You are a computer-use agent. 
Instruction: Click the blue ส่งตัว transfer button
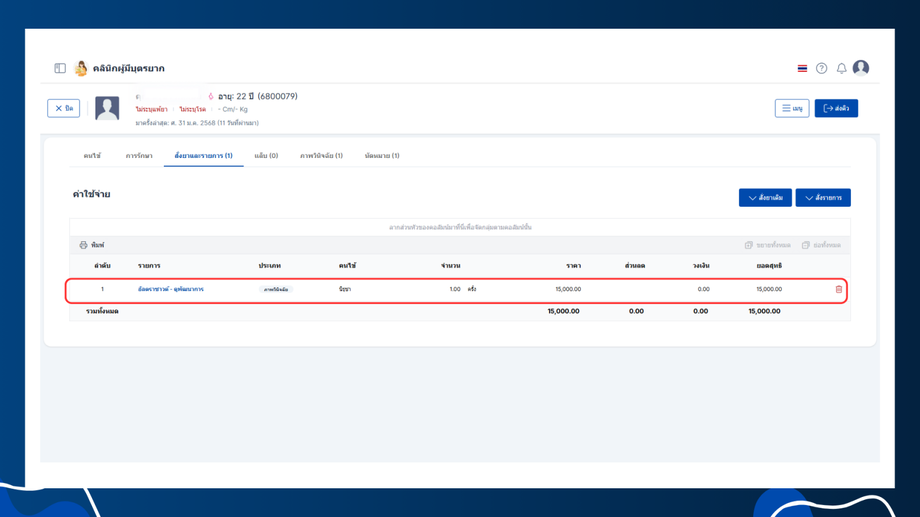pyautogui.click(x=836, y=108)
